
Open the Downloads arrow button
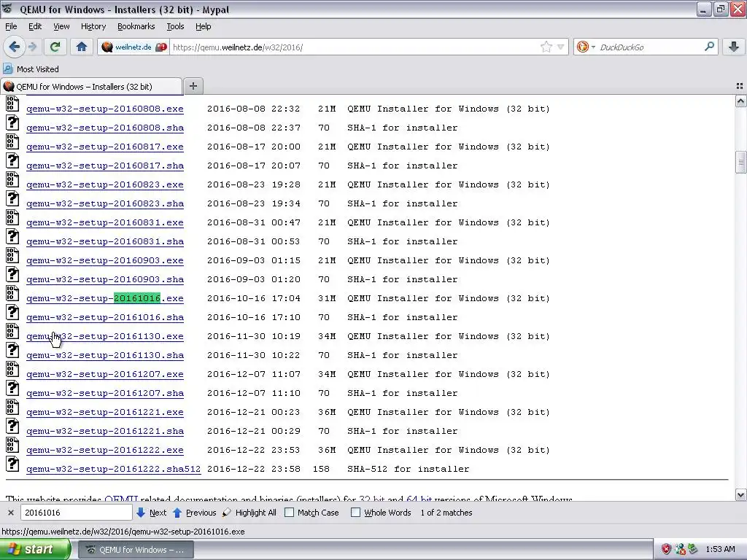(734, 47)
